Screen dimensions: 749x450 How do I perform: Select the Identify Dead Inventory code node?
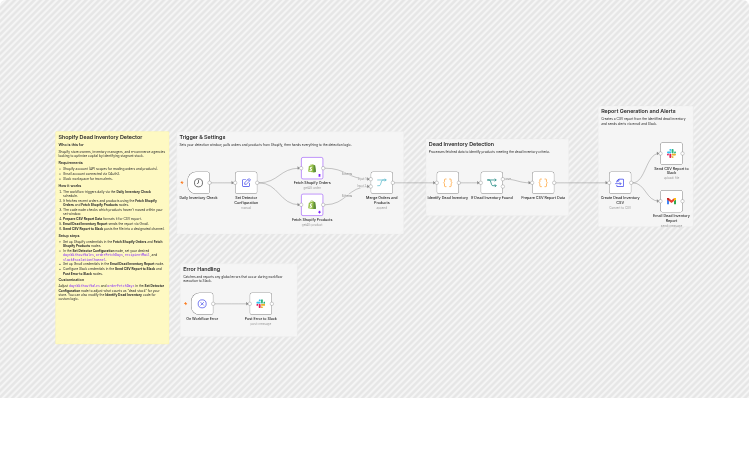(448, 182)
